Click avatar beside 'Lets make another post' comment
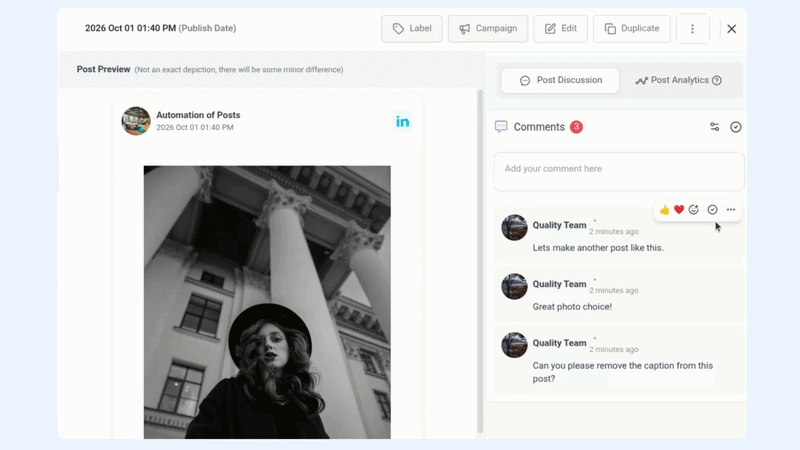800x450 pixels. click(x=514, y=227)
